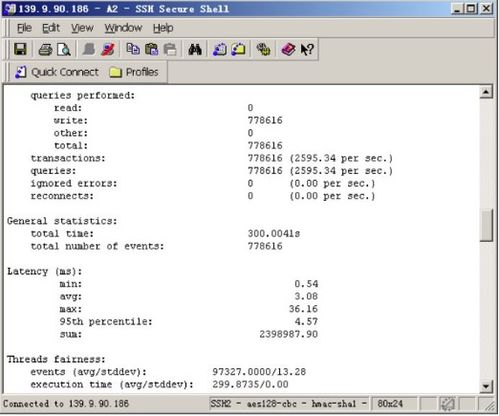Screen dimensions: 499x416
Task: Click the Save toolbar icon
Action: point(20,49)
